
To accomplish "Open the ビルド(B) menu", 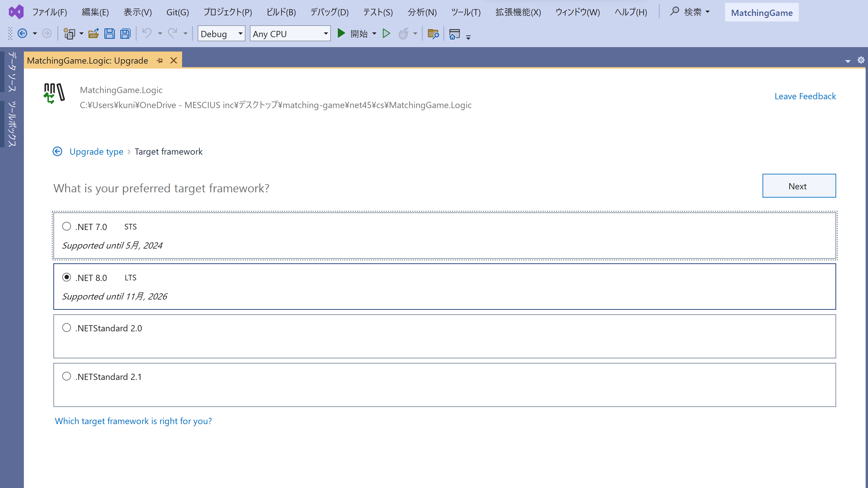I will click(x=281, y=12).
